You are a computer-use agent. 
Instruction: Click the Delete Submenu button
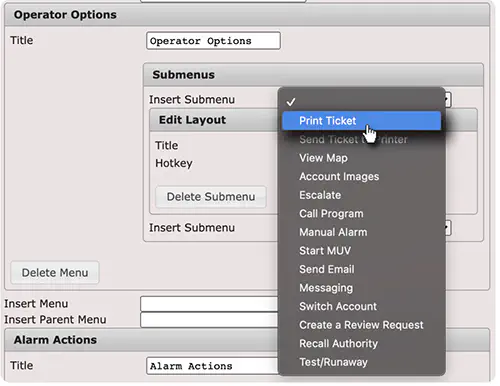pos(211,197)
